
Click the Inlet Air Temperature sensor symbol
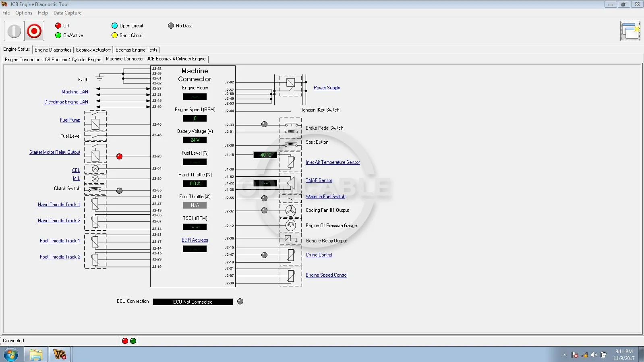(291, 162)
